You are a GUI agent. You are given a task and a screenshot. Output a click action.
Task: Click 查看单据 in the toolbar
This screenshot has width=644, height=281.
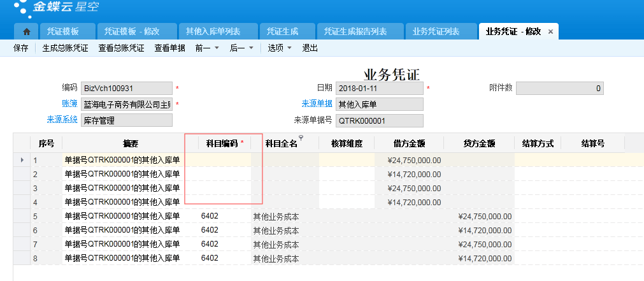coord(169,48)
